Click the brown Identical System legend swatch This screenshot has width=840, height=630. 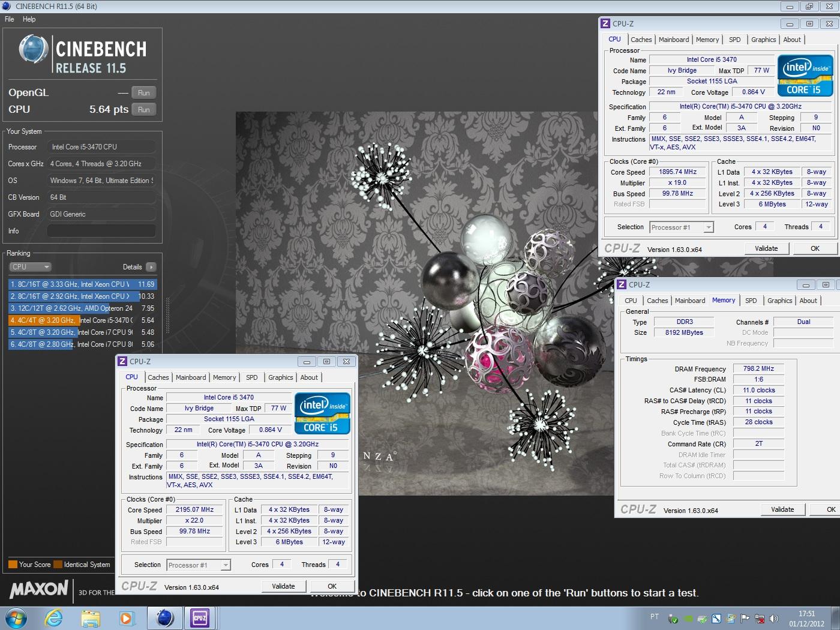58,564
